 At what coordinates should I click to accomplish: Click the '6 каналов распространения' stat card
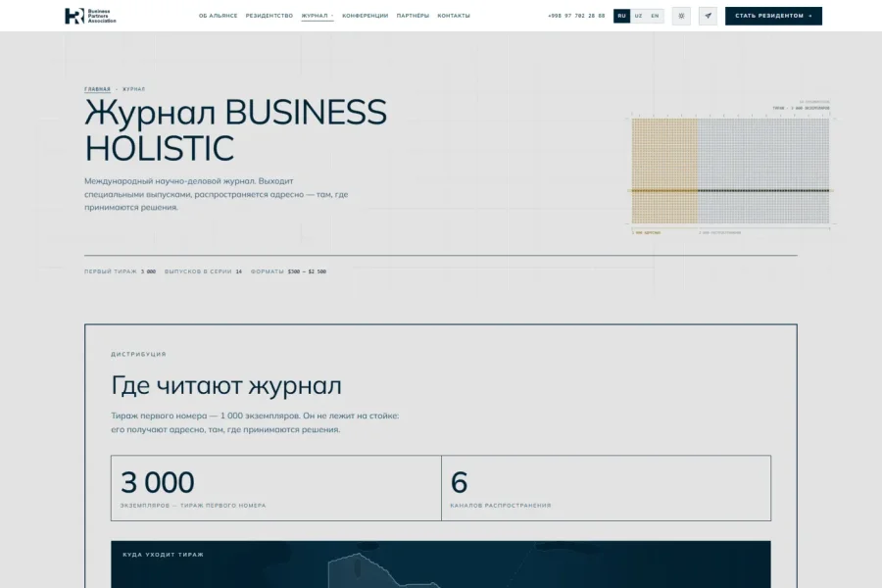click(607, 488)
